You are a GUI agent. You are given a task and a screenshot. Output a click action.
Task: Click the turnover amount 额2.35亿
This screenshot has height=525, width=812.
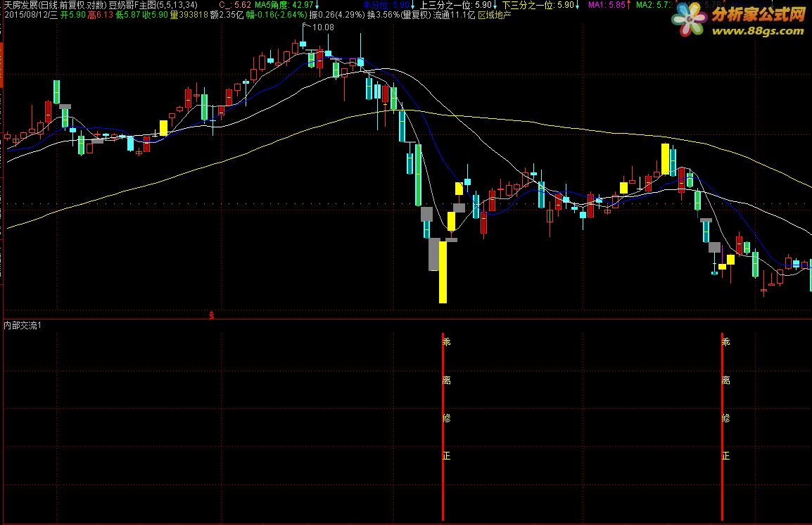227,15
